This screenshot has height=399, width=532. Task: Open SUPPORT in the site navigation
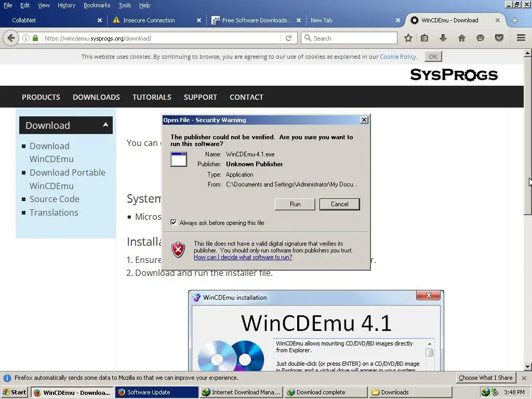(x=201, y=97)
